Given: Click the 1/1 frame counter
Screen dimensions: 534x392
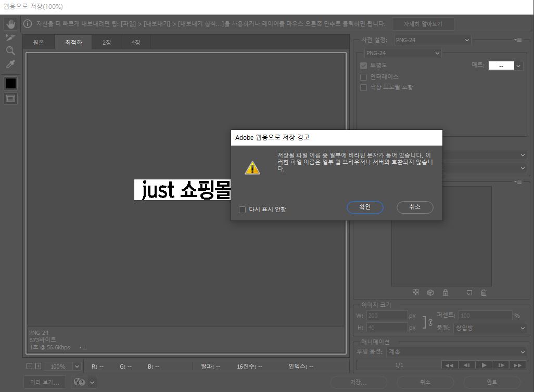Looking at the screenshot, I should coord(399,365).
